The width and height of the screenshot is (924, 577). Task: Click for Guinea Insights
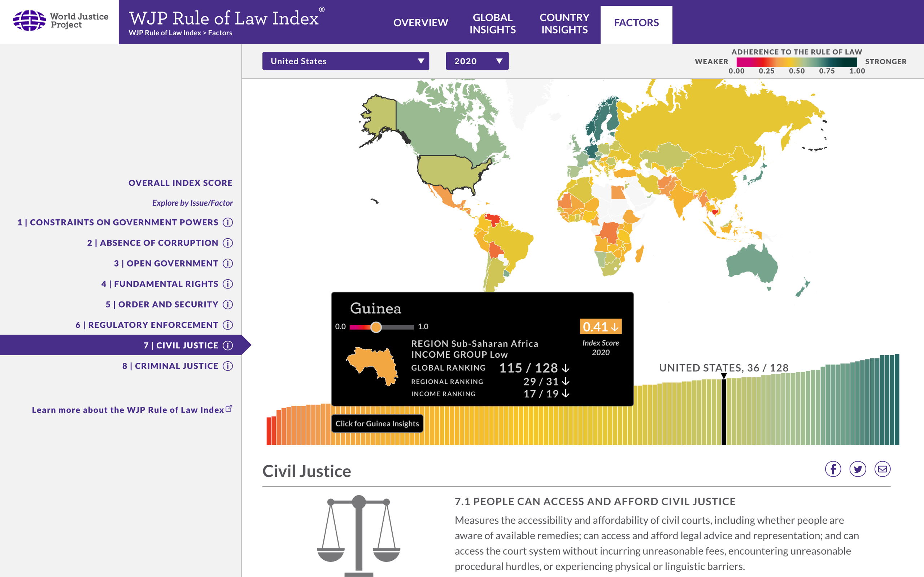click(x=377, y=423)
